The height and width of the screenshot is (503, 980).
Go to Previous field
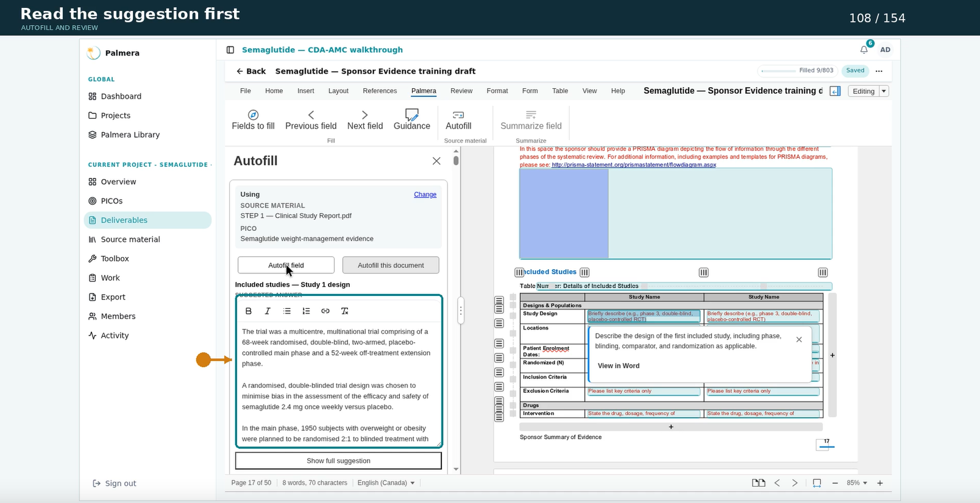pos(311,120)
